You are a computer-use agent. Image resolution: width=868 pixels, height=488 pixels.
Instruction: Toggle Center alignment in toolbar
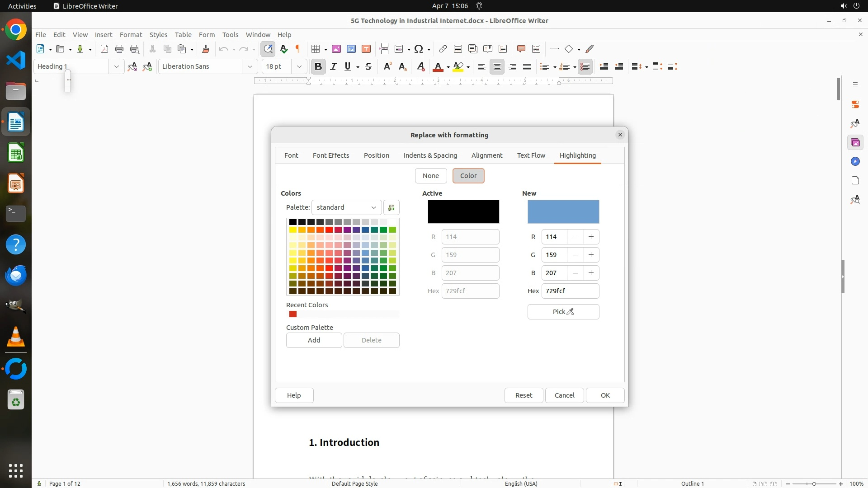[497, 66]
